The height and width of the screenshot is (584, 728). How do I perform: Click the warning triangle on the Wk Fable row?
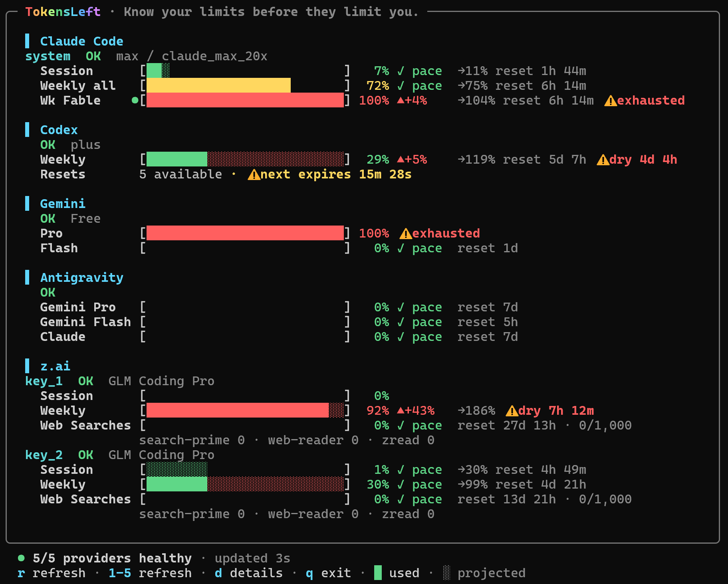tap(610, 101)
